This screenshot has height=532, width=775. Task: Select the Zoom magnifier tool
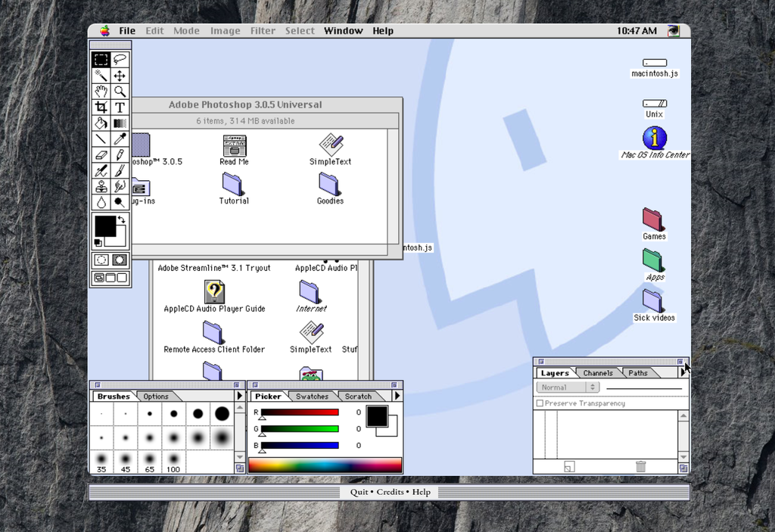tap(120, 92)
